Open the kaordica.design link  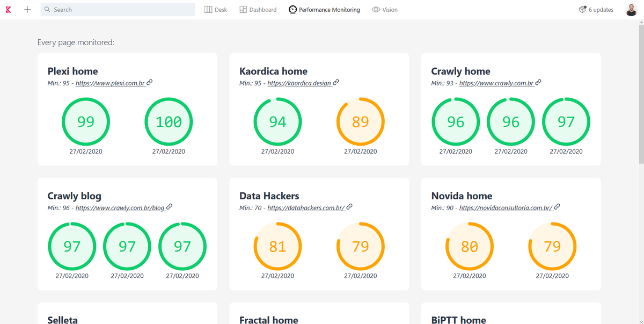coord(303,83)
